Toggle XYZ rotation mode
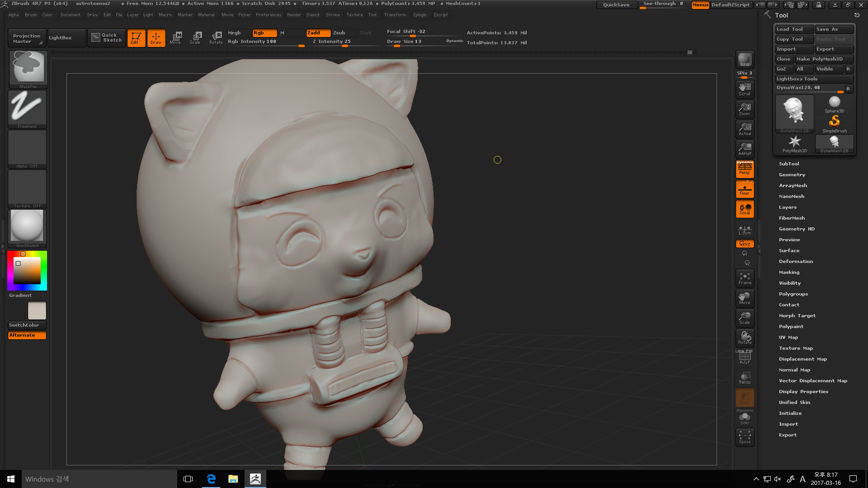The height and width of the screenshot is (488, 868). pyautogui.click(x=745, y=244)
